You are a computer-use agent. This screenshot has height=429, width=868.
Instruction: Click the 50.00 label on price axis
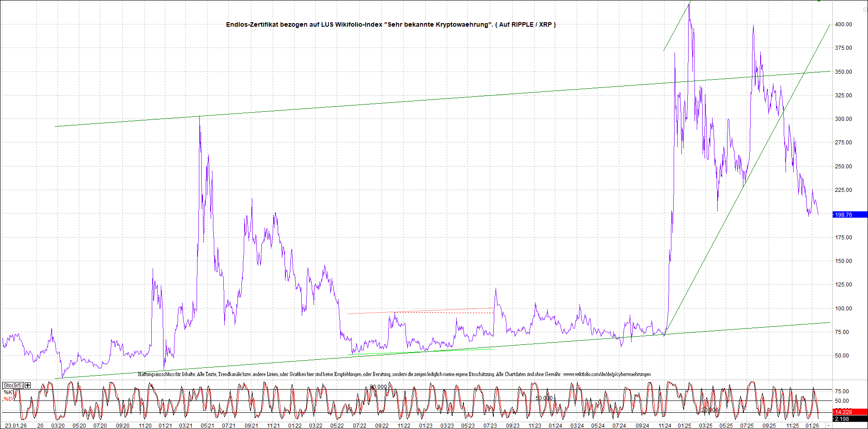(x=842, y=356)
